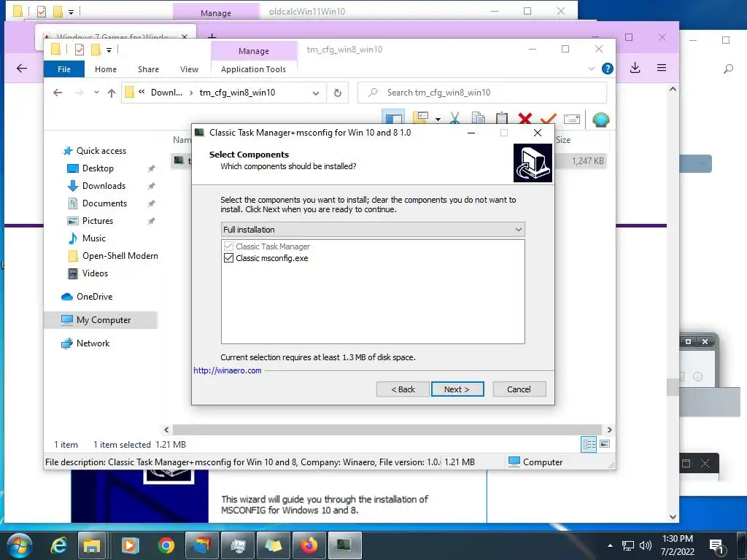Screen dimensions: 747x560
Task: Switch to details view icon in status bar
Action: tap(589, 444)
